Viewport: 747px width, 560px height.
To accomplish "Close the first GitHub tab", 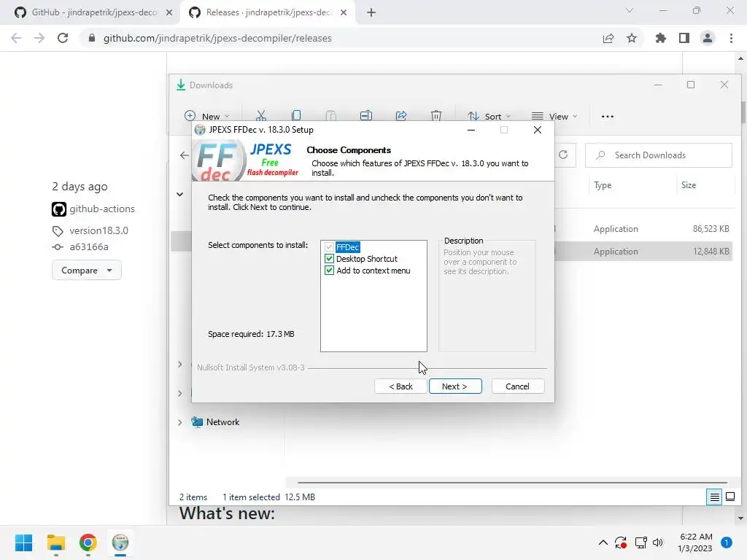I will pyautogui.click(x=169, y=13).
